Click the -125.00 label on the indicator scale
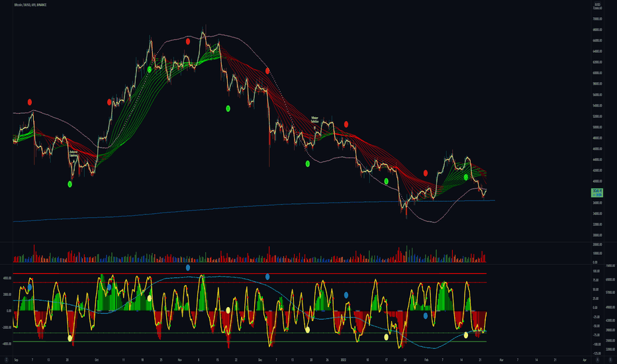The width and height of the screenshot is (617, 364). 596,353
